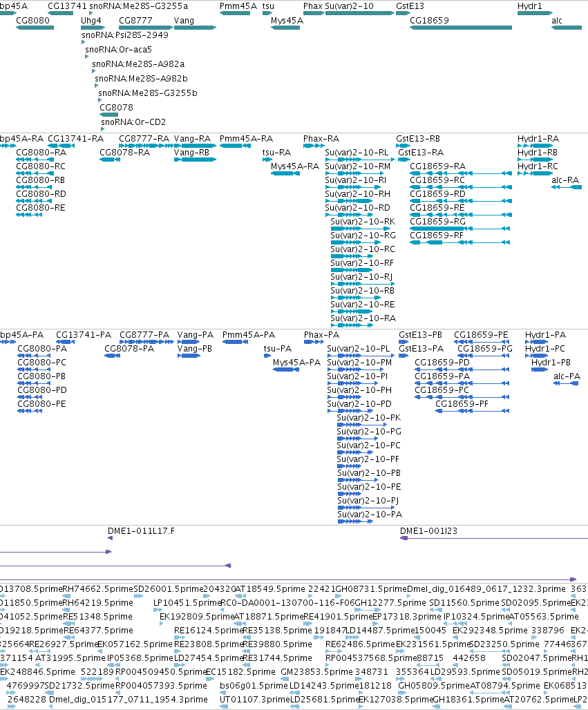
Task: Open protein CG13741-PA
Action: tap(65, 341)
